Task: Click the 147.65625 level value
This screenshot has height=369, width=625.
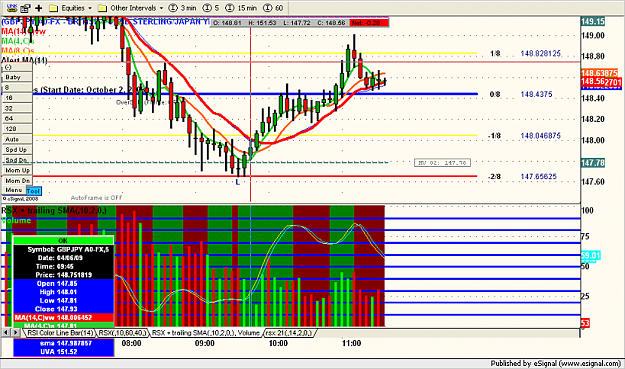Action: coord(539,177)
